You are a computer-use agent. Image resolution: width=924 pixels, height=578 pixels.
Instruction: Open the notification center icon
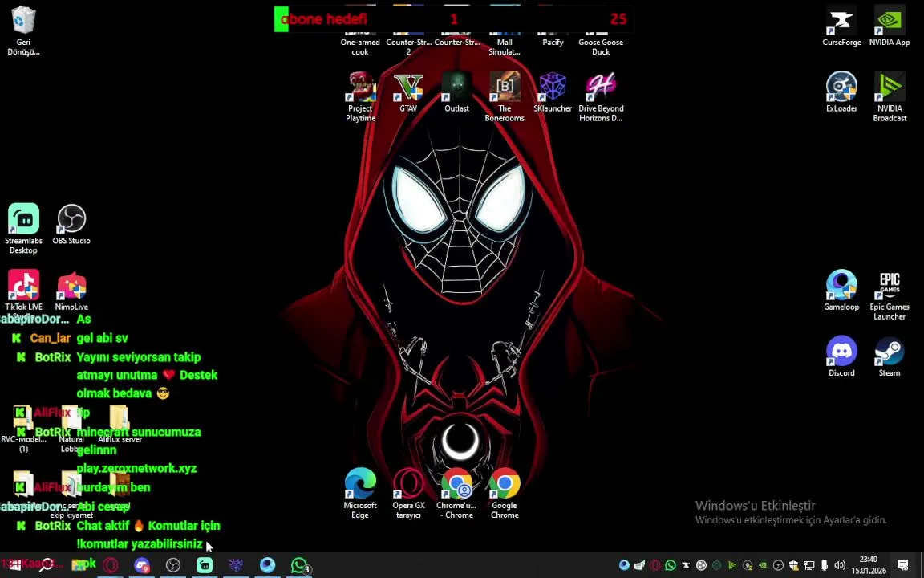pos(902,565)
